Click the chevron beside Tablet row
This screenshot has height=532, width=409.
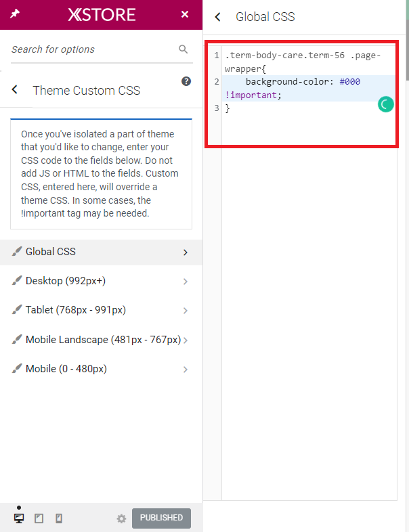tap(186, 311)
